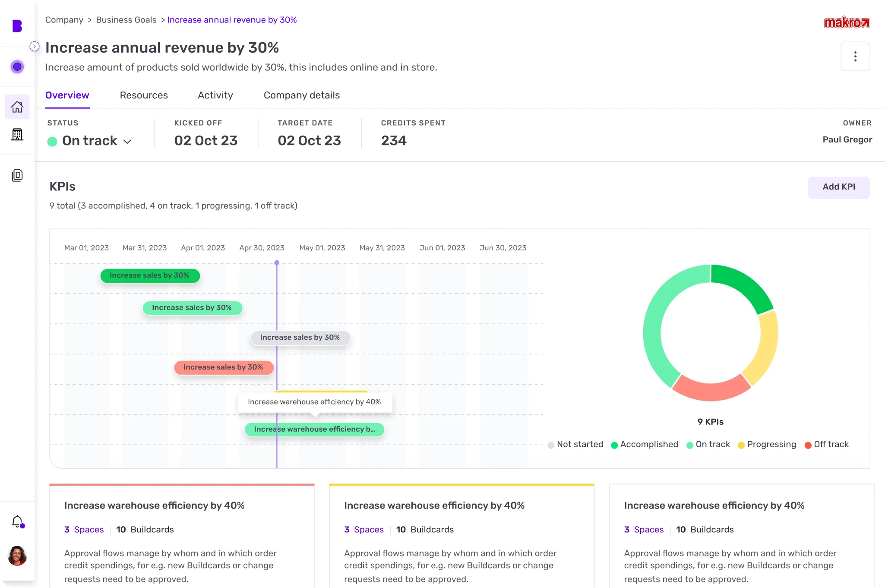Click the Credits Spent value 234
The height and width of the screenshot is (588, 885).
point(394,141)
